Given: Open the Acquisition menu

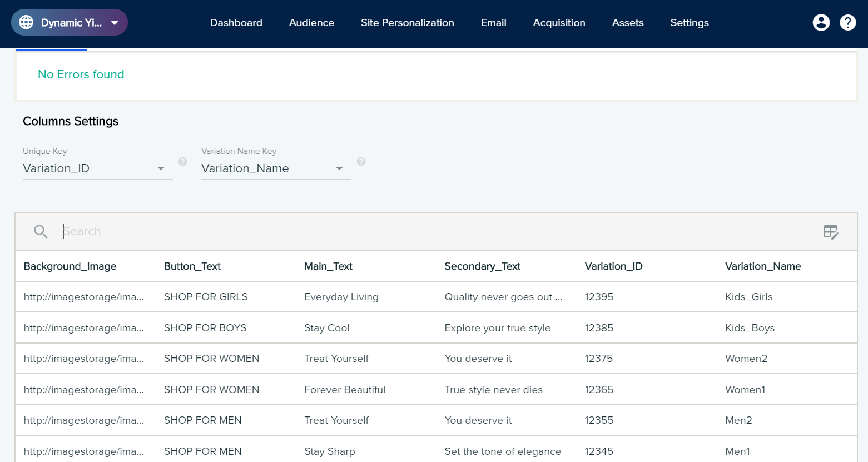Looking at the screenshot, I should (x=559, y=23).
